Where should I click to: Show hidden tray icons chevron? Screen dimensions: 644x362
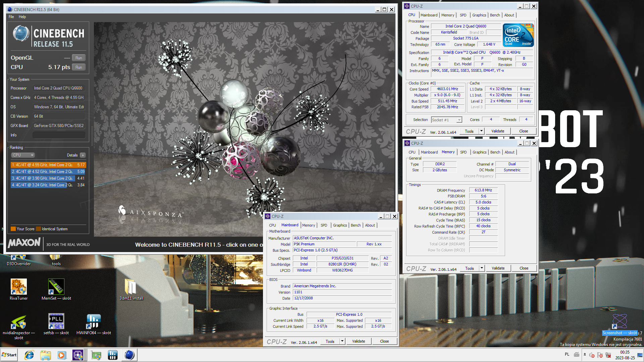click(x=585, y=355)
